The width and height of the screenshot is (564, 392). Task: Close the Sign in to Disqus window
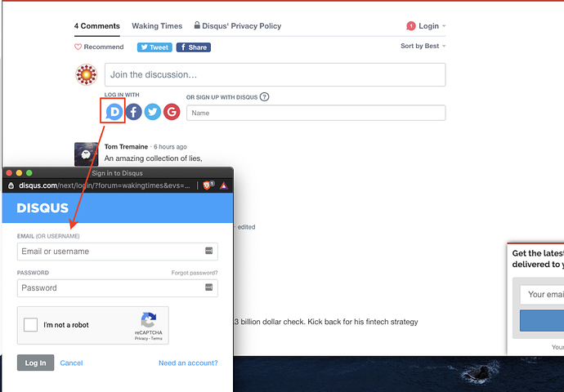[x=9, y=173]
